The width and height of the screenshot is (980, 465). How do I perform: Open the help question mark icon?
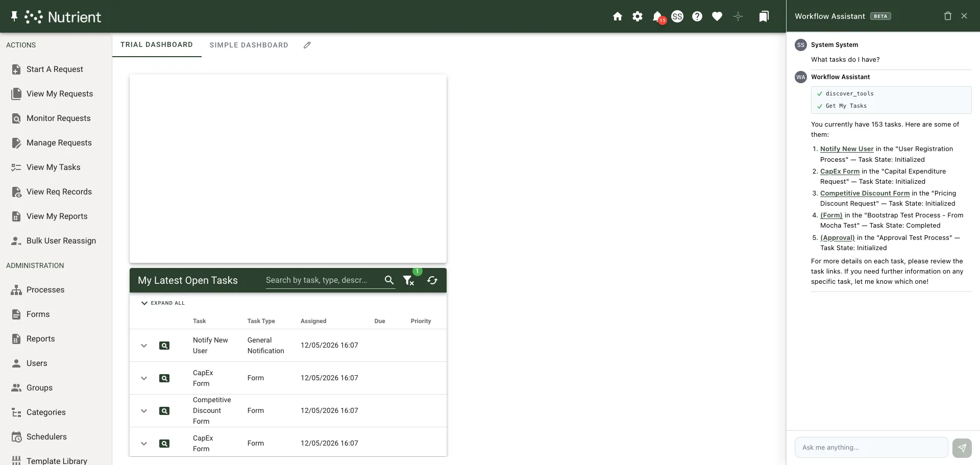pos(697,16)
